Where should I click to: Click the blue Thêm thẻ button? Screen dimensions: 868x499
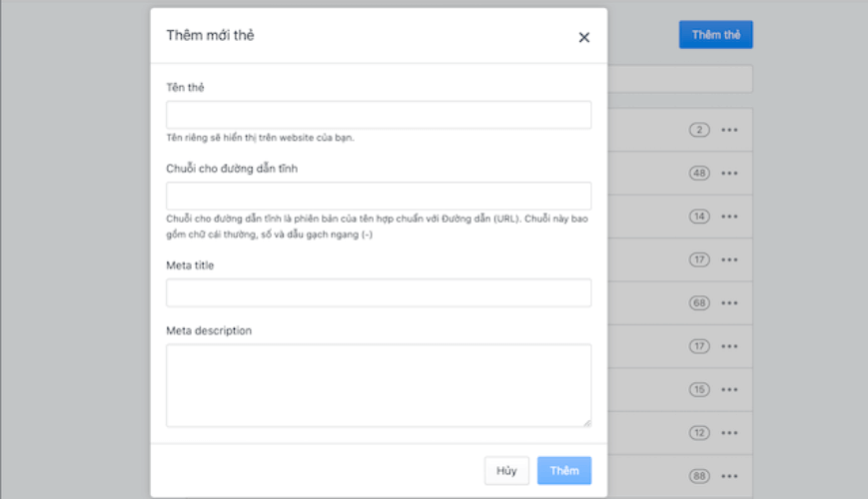click(x=715, y=35)
